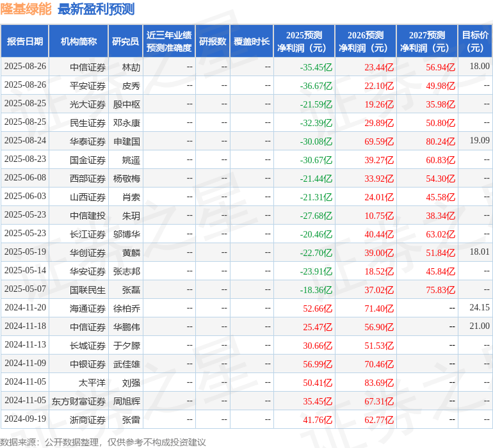The height and width of the screenshot is (448, 493).
Task: Click date 2025-06-08
Action: click(25, 177)
